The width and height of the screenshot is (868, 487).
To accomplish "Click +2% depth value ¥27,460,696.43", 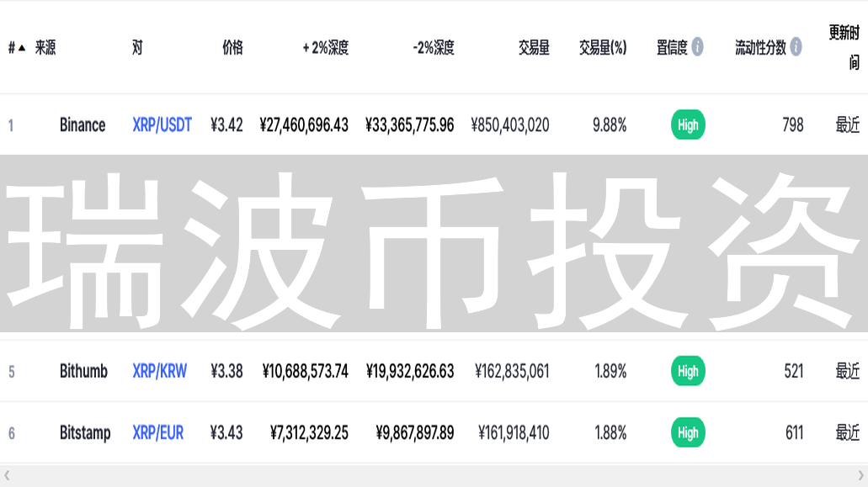I will 305,125.
